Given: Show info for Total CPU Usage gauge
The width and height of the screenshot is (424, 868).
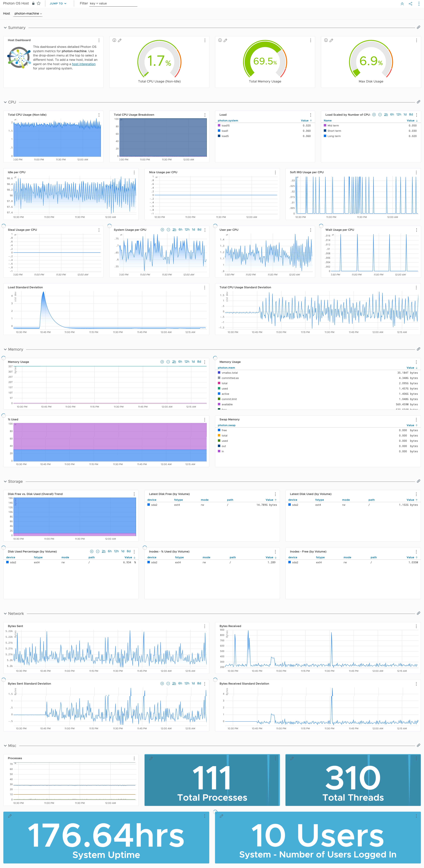Looking at the screenshot, I should (x=114, y=40).
